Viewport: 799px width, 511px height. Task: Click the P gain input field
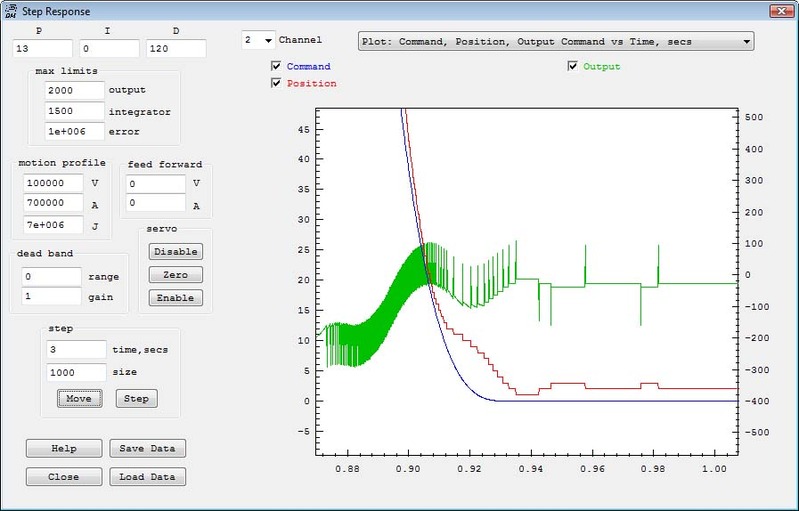point(42,48)
